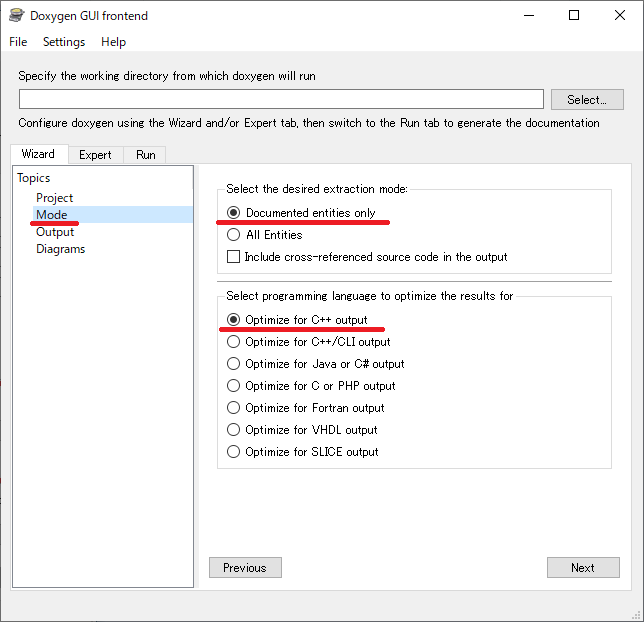
Task: Click the Previous button
Action: pos(245,568)
